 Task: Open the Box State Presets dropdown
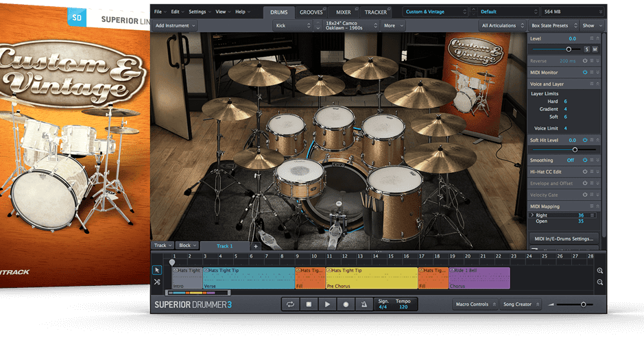pos(553,25)
